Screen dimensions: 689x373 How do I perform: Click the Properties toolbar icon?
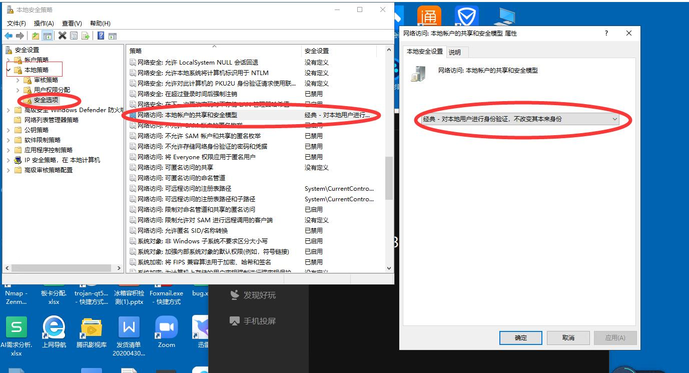click(74, 36)
